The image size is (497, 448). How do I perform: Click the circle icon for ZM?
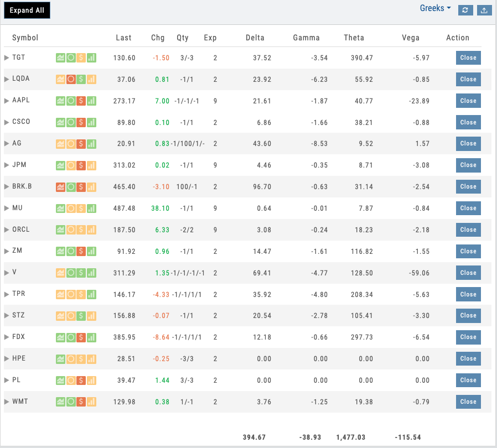point(71,251)
